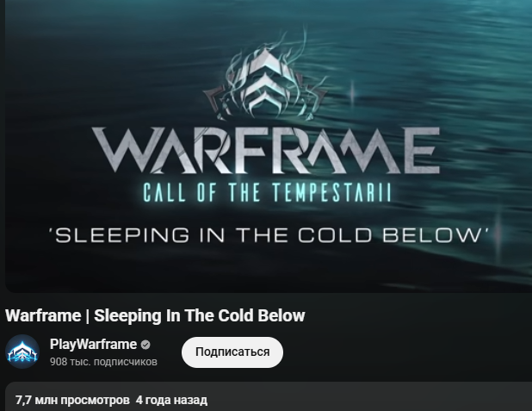Click the 908 тыс. подписчиков count

point(103,362)
